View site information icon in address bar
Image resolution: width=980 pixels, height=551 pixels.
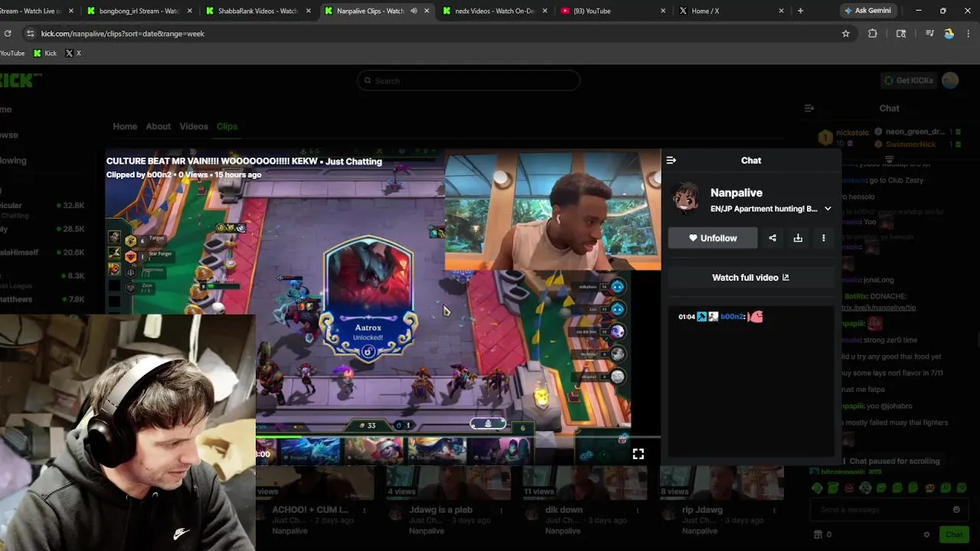tap(30, 34)
